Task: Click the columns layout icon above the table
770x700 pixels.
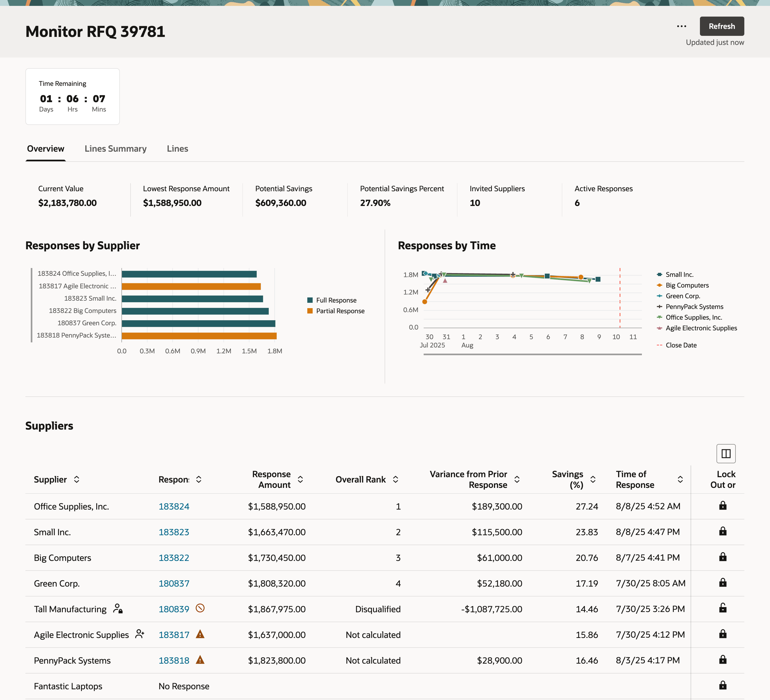Action: [x=726, y=453]
